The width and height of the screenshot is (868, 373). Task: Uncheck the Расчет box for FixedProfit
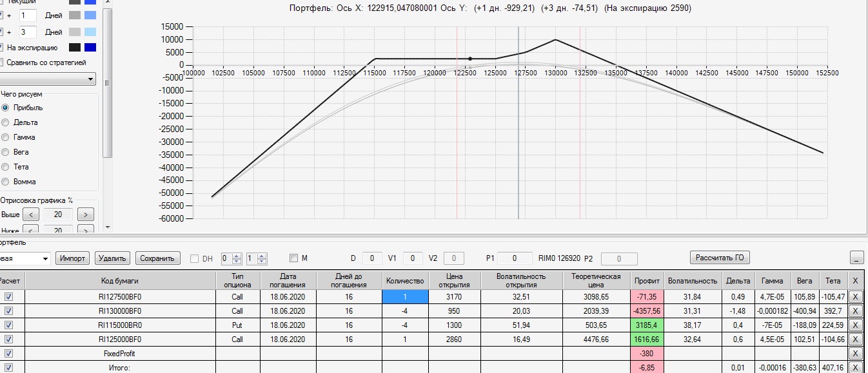point(9,353)
